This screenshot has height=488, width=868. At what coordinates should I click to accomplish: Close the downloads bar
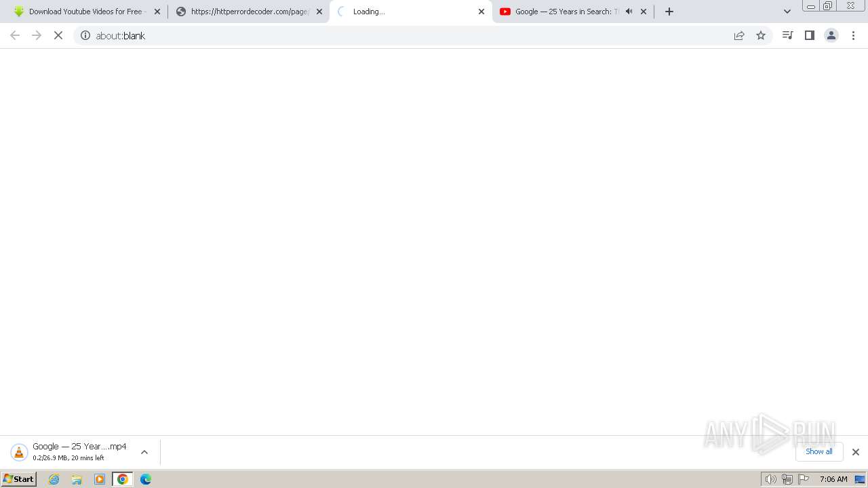point(856,452)
